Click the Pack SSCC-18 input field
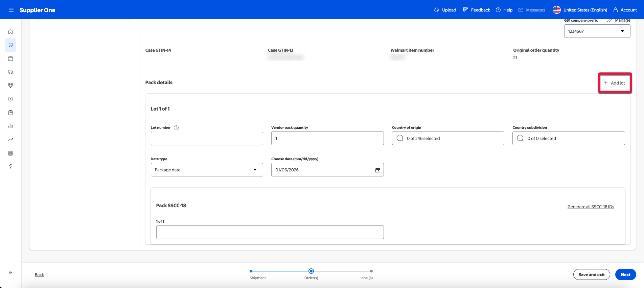This screenshot has height=288, width=644. (270, 232)
